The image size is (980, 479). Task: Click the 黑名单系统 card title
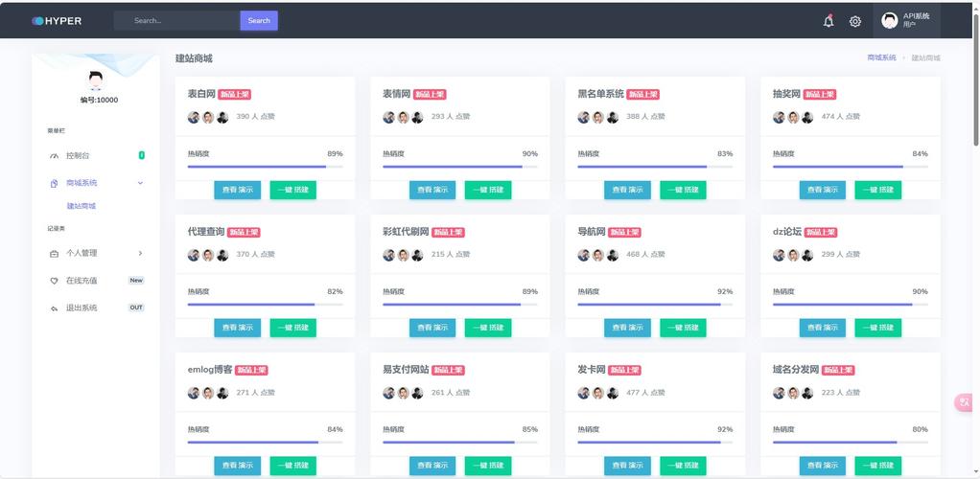pos(600,94)
